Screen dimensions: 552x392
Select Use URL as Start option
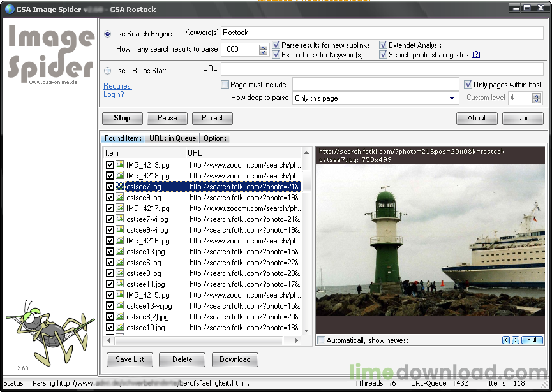(107, 71)
